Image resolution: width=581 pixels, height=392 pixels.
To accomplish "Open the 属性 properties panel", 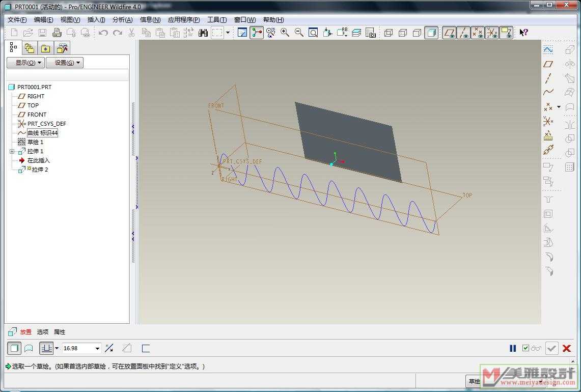I will 59,332.
